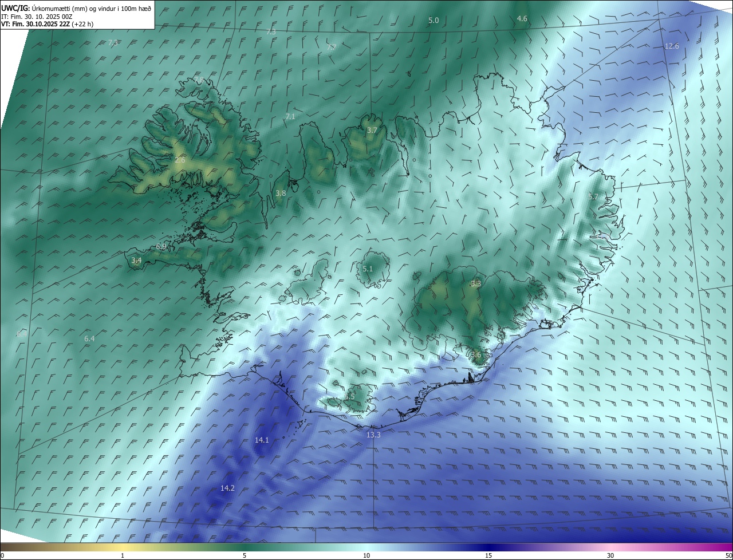Click the 3.4 value label
Screen dimensions: 733x560
[136, 261]
